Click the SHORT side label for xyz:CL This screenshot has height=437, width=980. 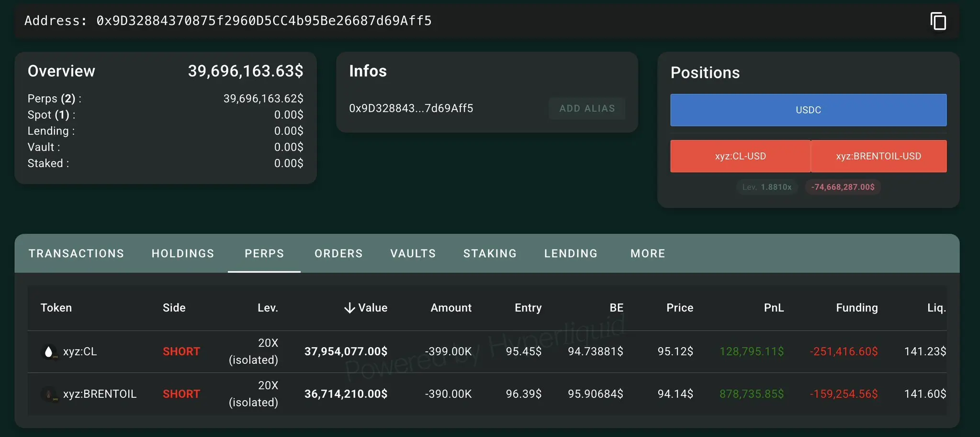pos(181,352)
